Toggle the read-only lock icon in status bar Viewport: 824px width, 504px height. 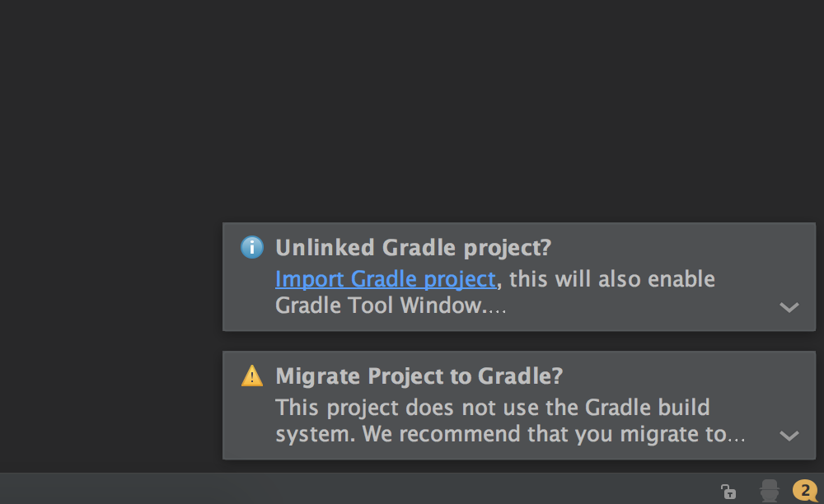[x=728, y=492]
